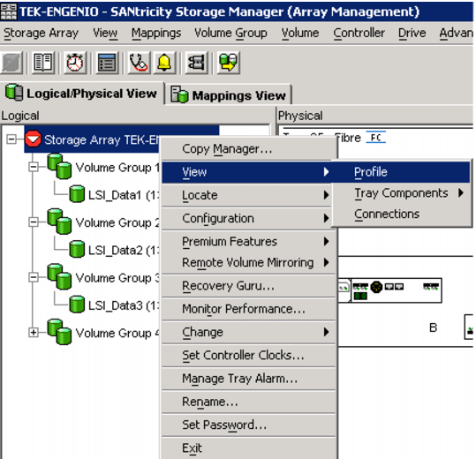
Task: Click the Logical/Physical View tab icon
Action: (14, 92)
